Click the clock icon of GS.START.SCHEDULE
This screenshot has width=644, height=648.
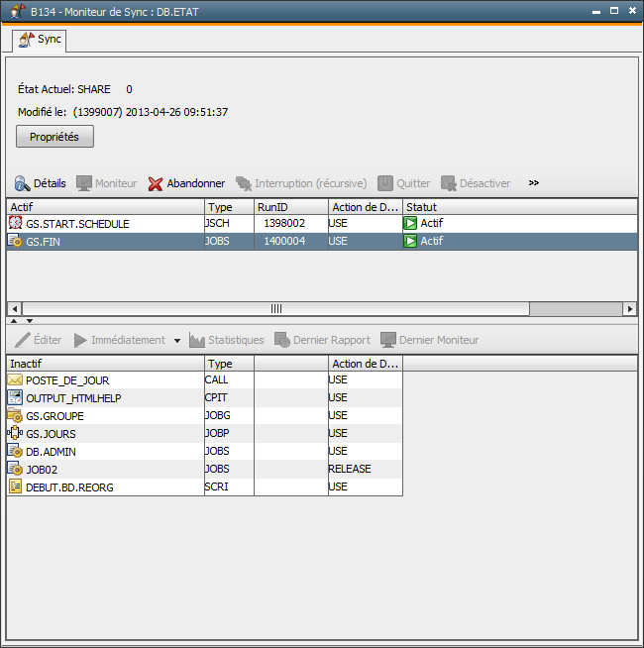15,223
